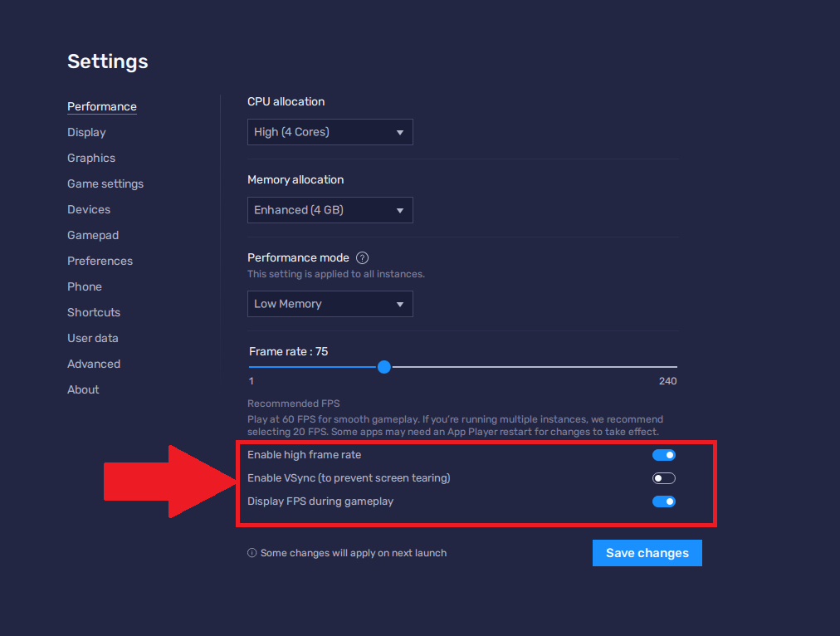Image resolution: width=840 pixels, height=636 pixels.
Task: Open the Preferences section
Action: [x=100, y=260]
